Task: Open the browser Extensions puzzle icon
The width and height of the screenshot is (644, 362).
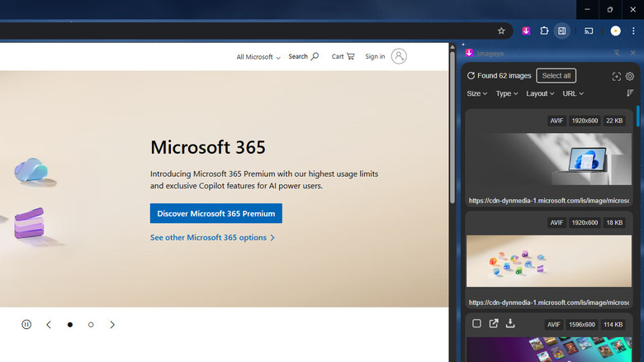Action: point(544,31)
